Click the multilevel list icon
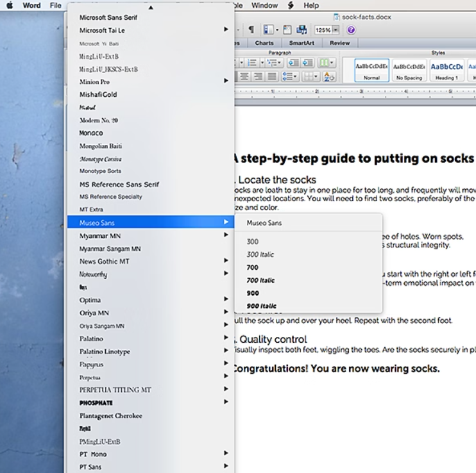This screenshot has height=473, width=476. pyautogui.click(x=272, y=63)
